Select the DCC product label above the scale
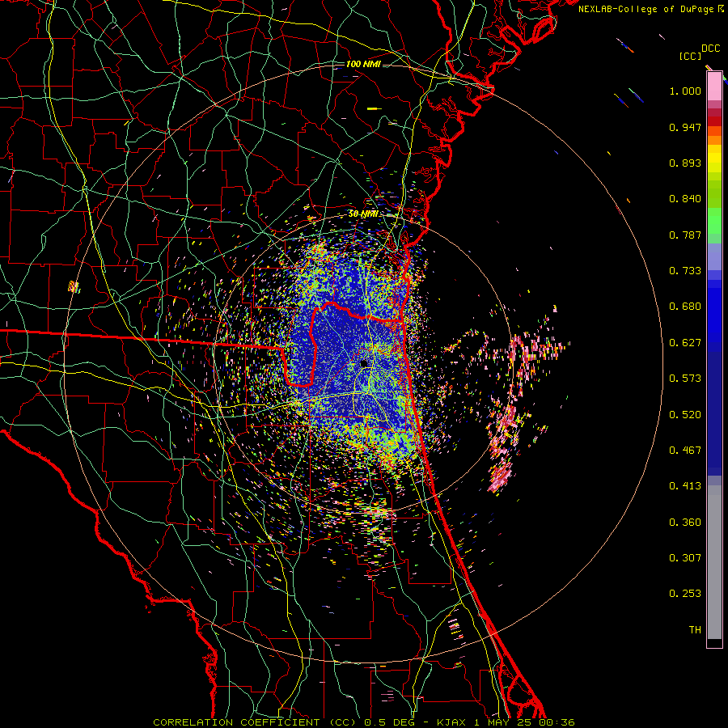This screenshot has width=728, height=728. tap(711, 49)
